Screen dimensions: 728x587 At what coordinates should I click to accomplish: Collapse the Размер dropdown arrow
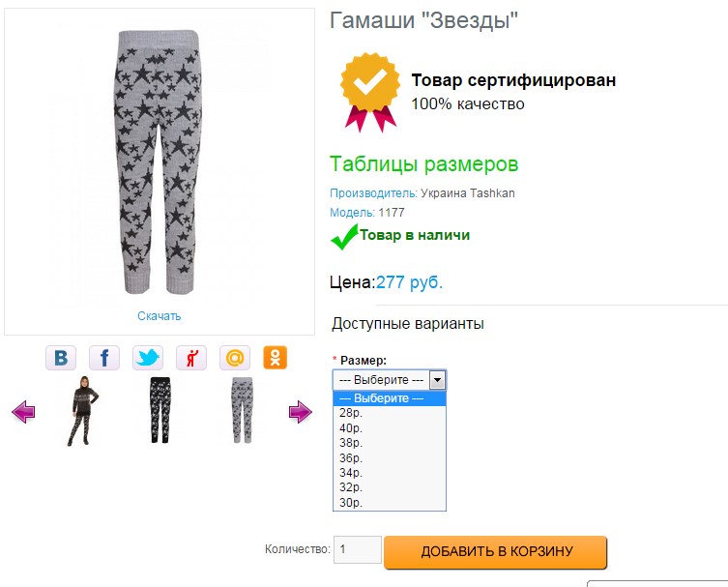(x=437, y=380)
